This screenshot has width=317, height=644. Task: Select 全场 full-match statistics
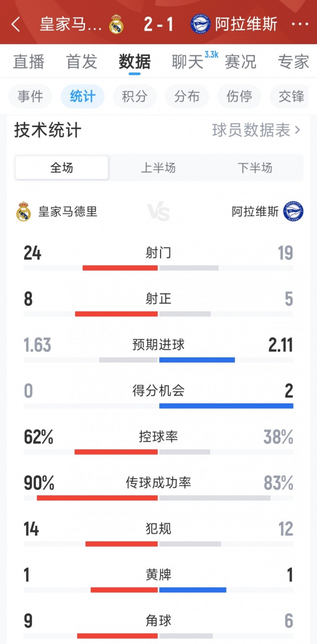[x=62, y=168]
